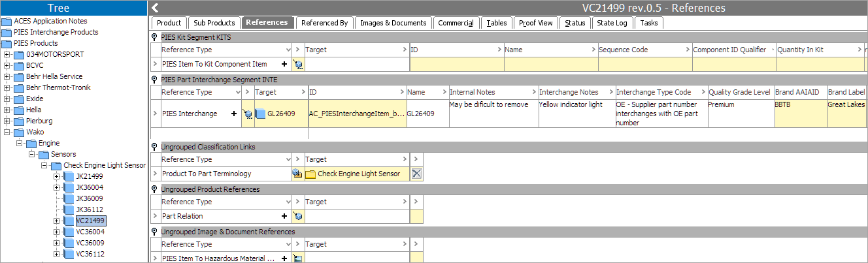Click the add icon for PIES Interchange row
This screenshot has width=868, height=263.
[x=233, y=114]
